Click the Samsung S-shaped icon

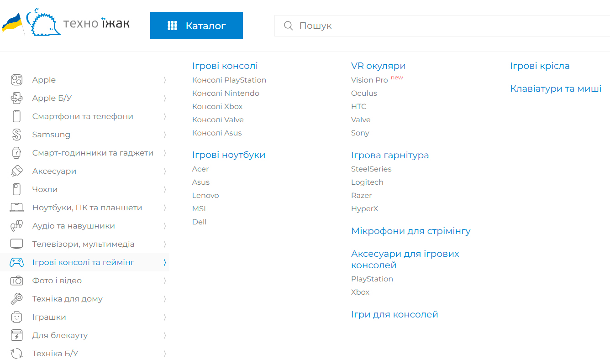coord(16,135)
